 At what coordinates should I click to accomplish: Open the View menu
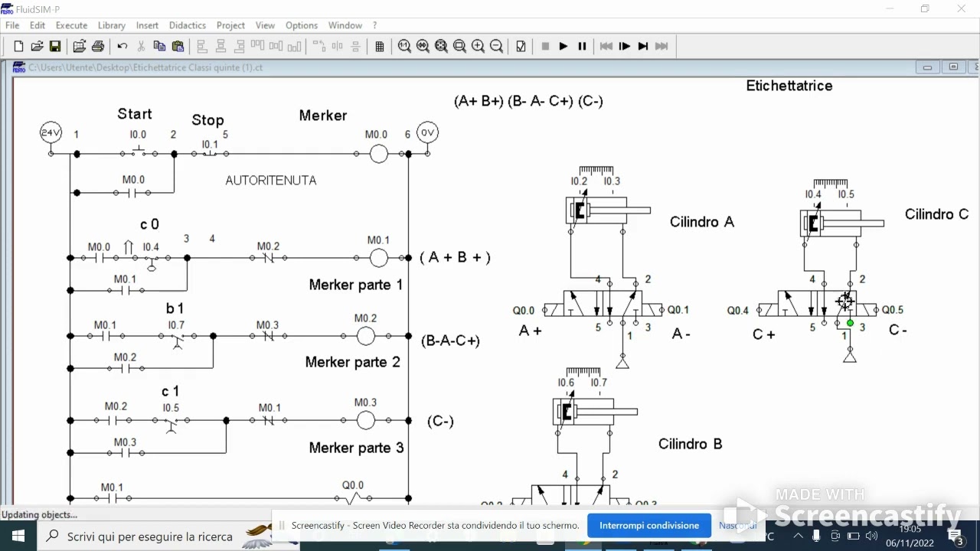(265, 25)
